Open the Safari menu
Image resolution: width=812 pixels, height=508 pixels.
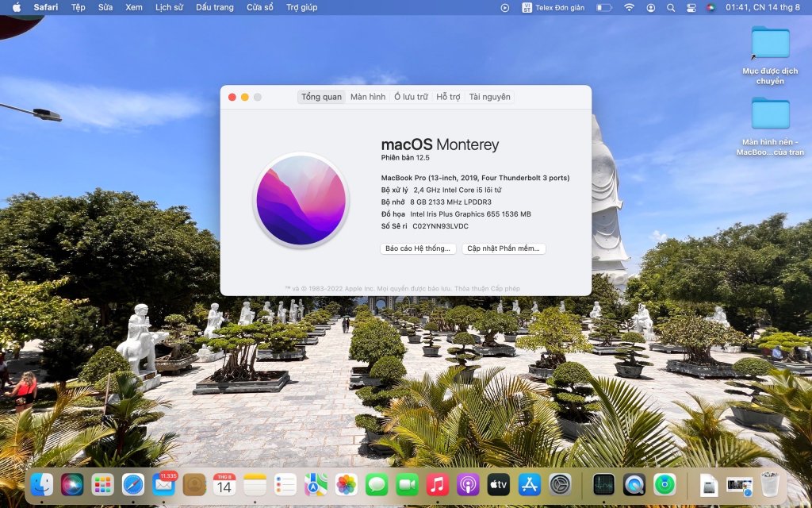point(45,7)
